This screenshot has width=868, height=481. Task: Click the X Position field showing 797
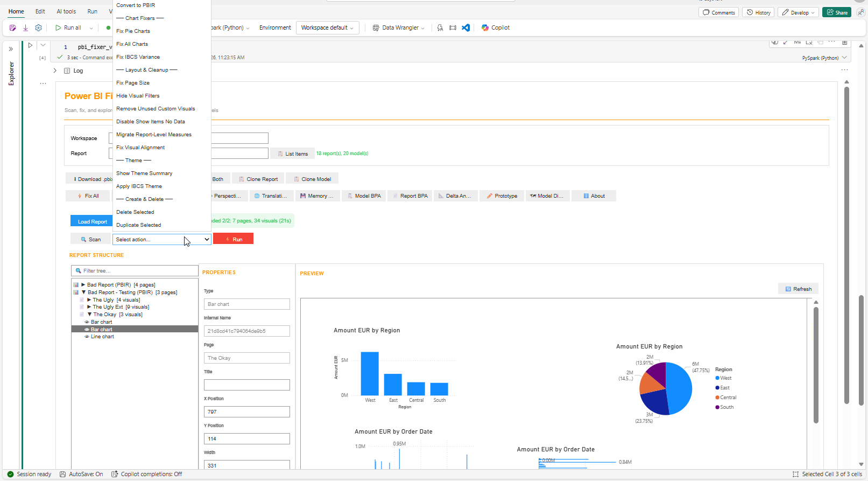coord(246,412)
